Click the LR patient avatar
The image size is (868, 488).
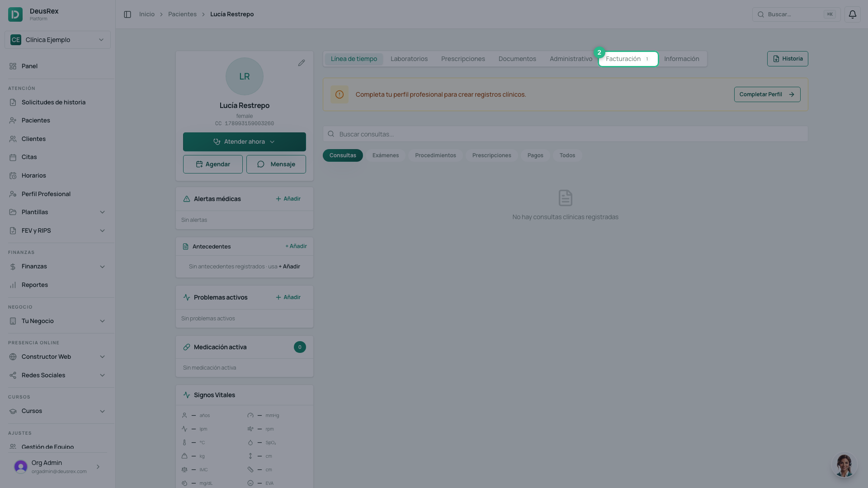pyautogui.click(x=245, y=76)
